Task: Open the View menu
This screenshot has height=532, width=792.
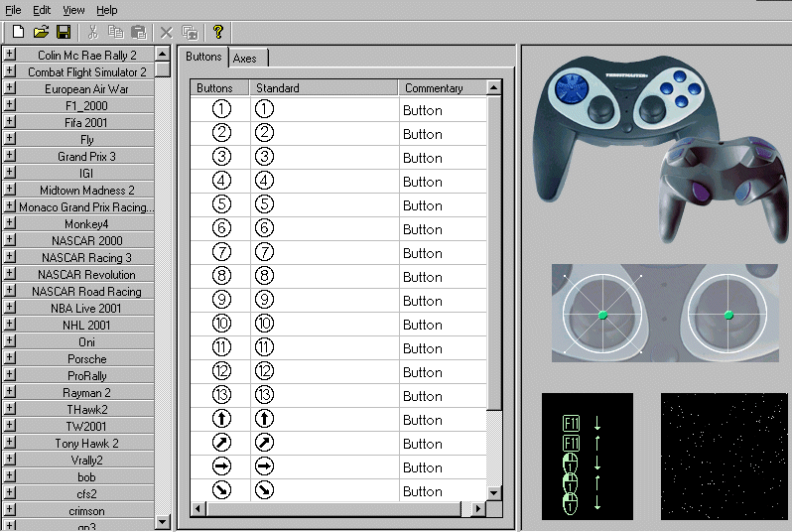Action: click(73, 10)
